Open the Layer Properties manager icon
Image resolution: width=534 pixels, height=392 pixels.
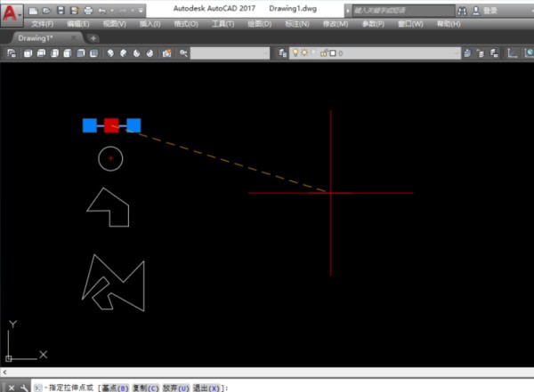(283, 53)
